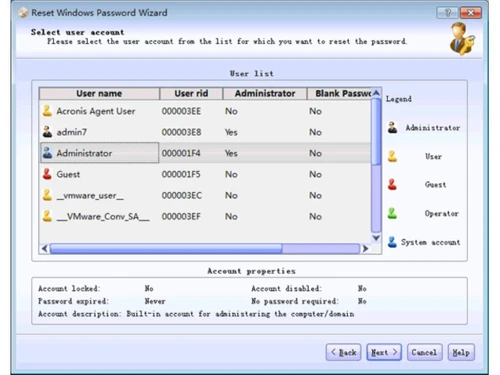The image size is (500, 375).
Task: Select the Guest account name
Action: click(68, 174)
